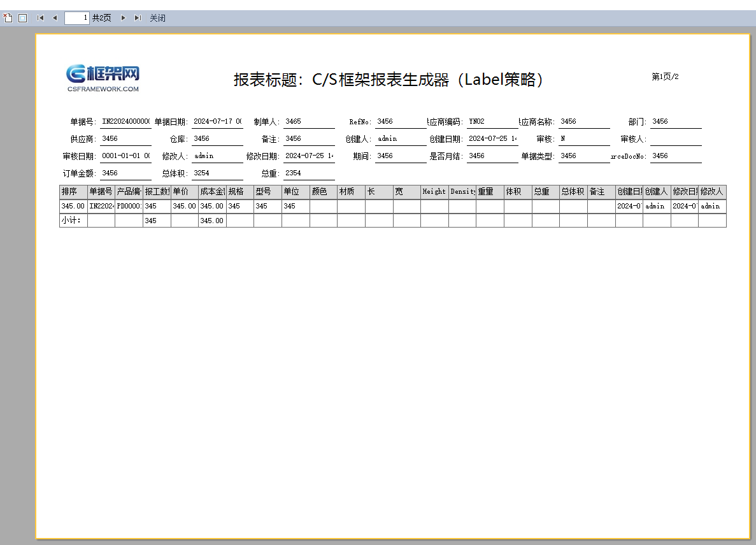The height and width of the screenshot is (545, 756).
Task: Click the 是否月结 label
Action: [x=446, y=156]
